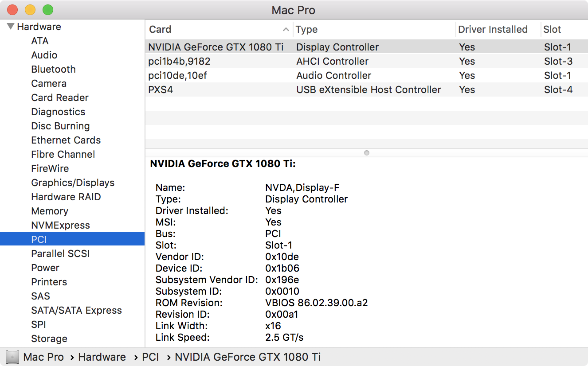Viewport: 588px width, 366px height.
Task: Click the yellow minimize window button
Action: tap(30, 10)
